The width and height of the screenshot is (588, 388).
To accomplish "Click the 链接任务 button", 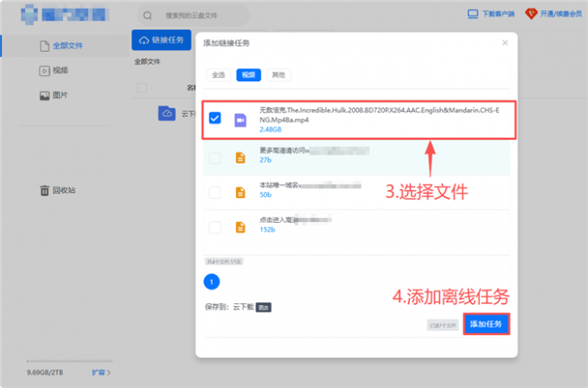I will (x=162, y=40).
